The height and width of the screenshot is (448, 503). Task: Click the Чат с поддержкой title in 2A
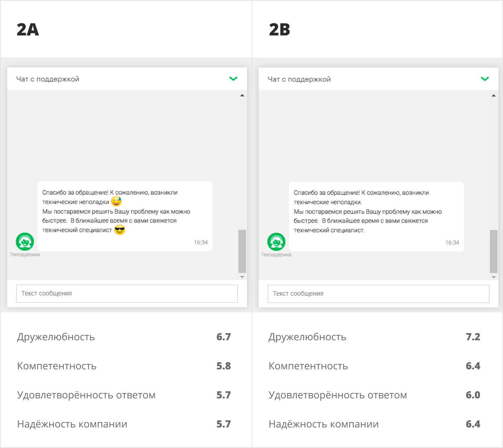[48, 79]
